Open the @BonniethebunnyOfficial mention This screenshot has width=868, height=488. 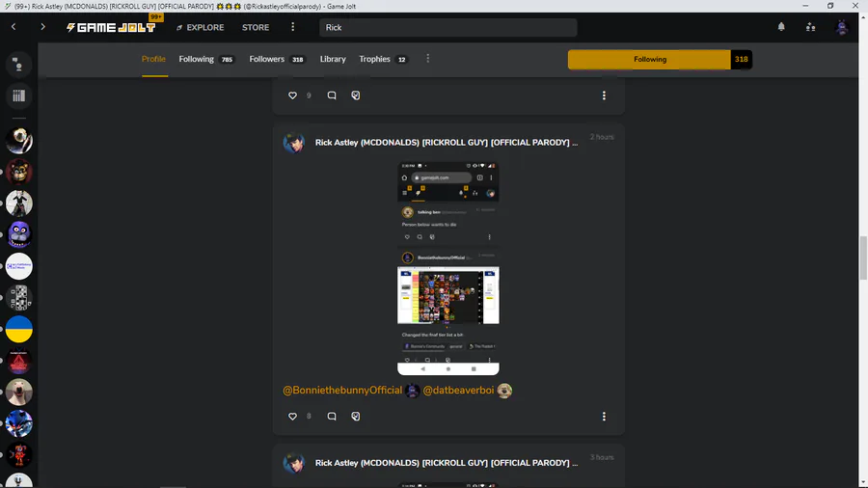point(342,390)
